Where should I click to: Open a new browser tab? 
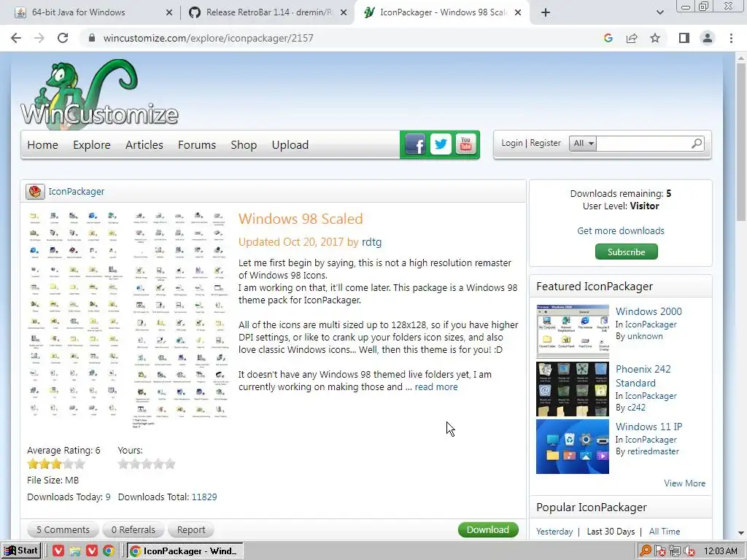point(546,12)
